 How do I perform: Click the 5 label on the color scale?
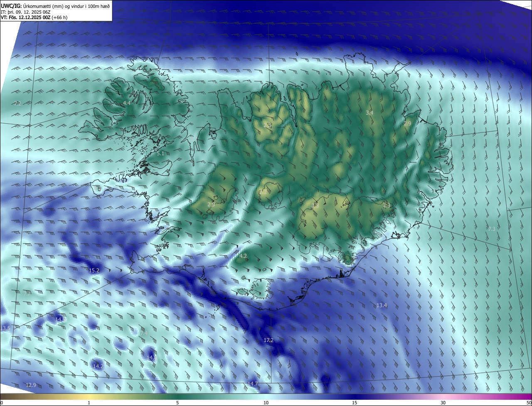click(177, 403)
